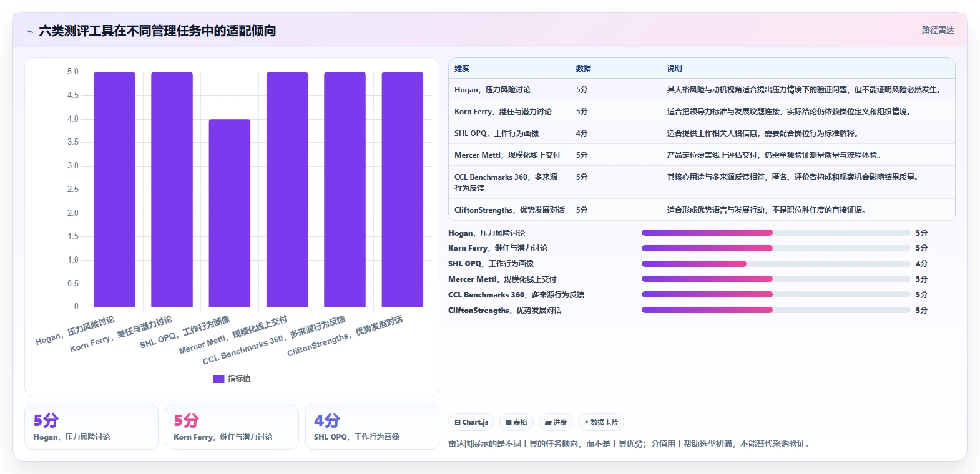Click CCL description about 多来源反馈相符

coord(793,177)
